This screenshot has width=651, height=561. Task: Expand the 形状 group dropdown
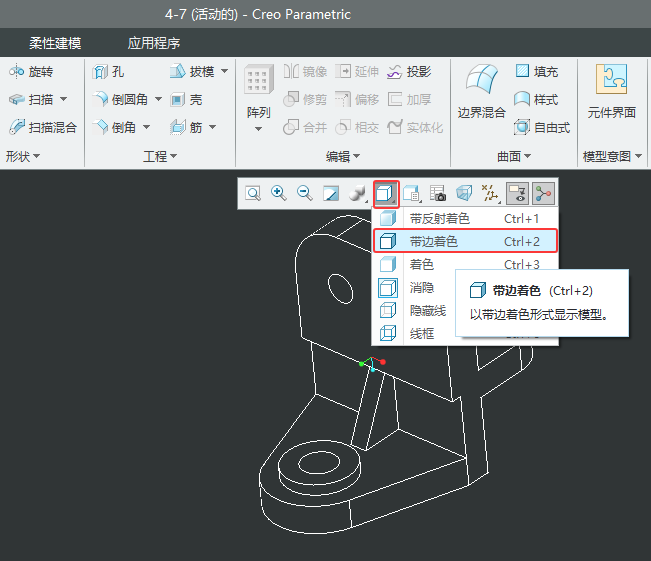pos(23,157)
